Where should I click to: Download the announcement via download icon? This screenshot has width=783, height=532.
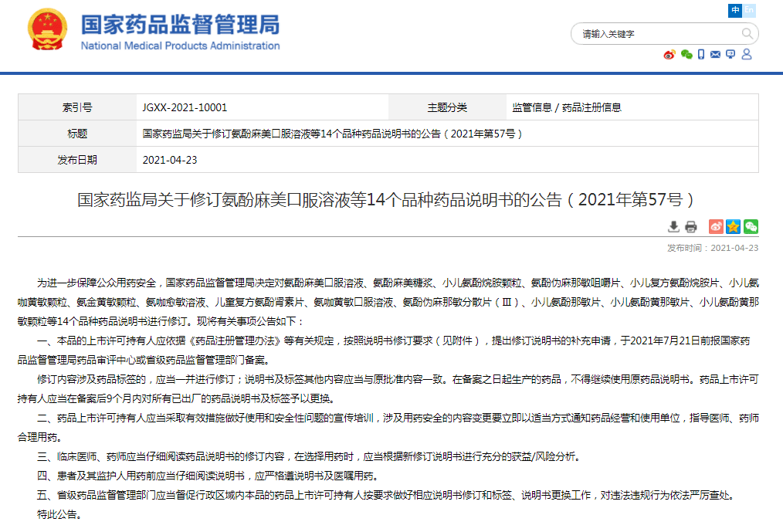click(673, 226)
